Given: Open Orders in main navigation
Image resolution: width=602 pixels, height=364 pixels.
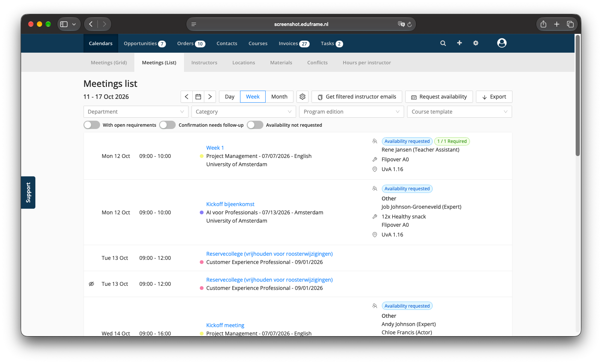Looking at the screenshot, I should (x=191, y=43).
